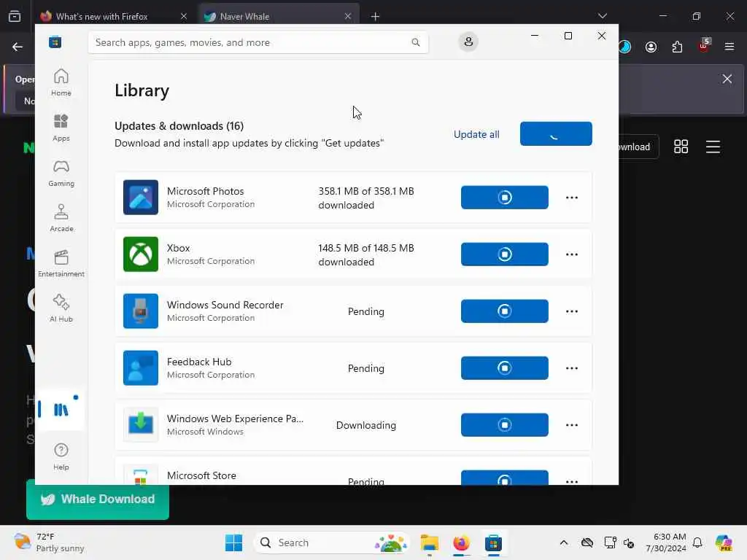Screen dimensions: 747x560
Task: Click Update all link
Action: pyautogui.click(x=476, y=134)
